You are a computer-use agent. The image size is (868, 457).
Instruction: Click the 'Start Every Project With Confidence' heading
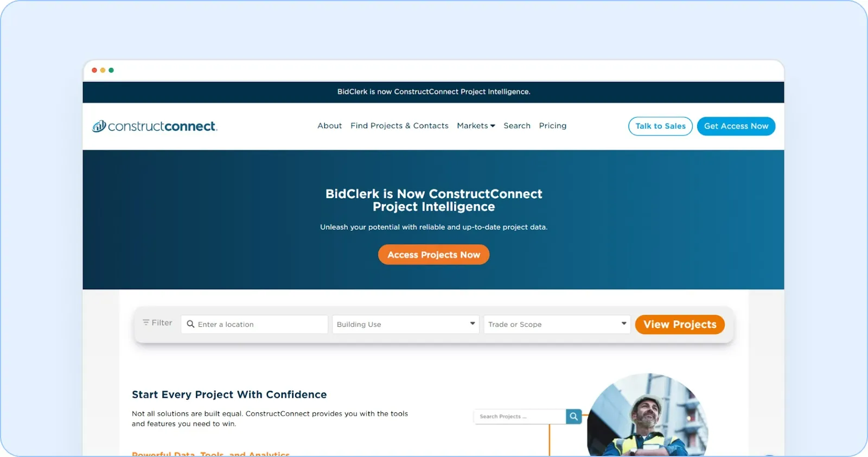click(229, 395)
